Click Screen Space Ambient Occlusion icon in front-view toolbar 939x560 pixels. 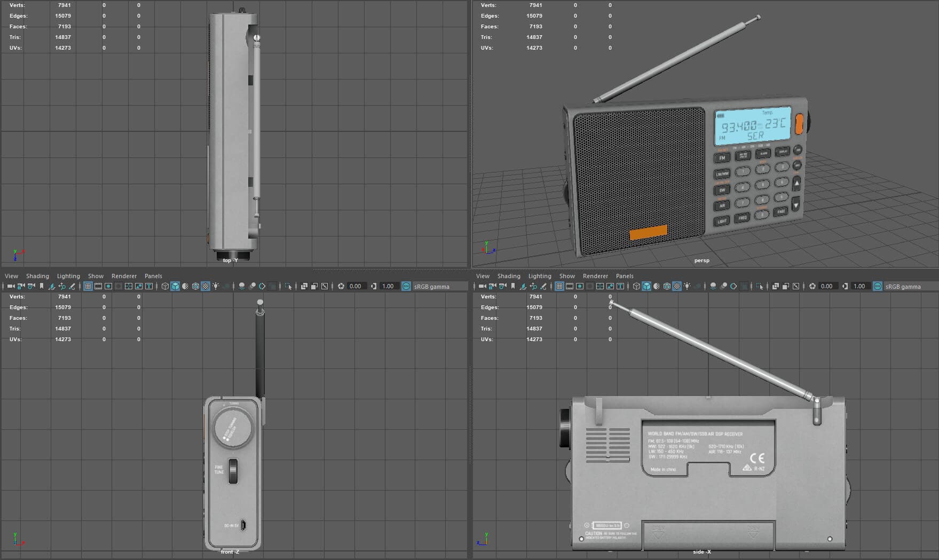[x=242, y=286]
